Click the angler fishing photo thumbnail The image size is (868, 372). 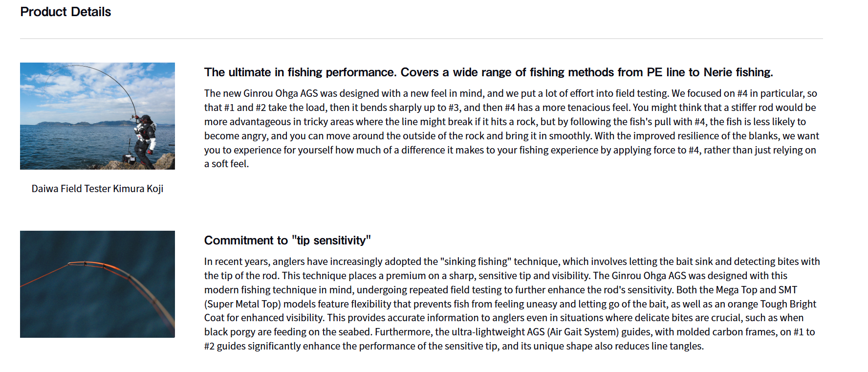(x=97, y=116)
